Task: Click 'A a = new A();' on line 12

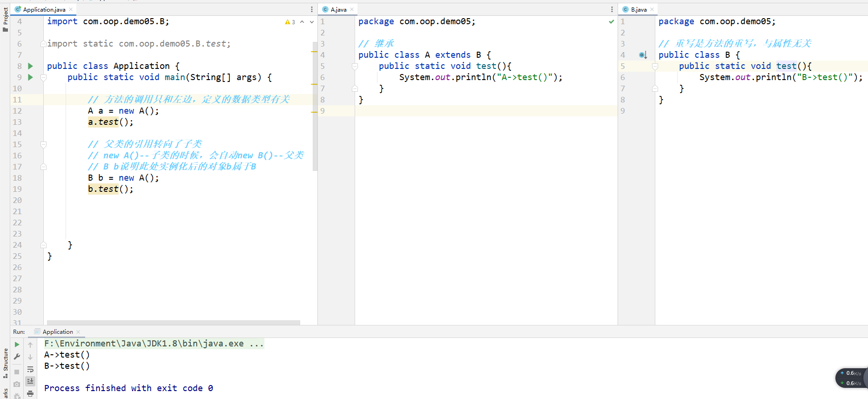Action: click(123, 111)
